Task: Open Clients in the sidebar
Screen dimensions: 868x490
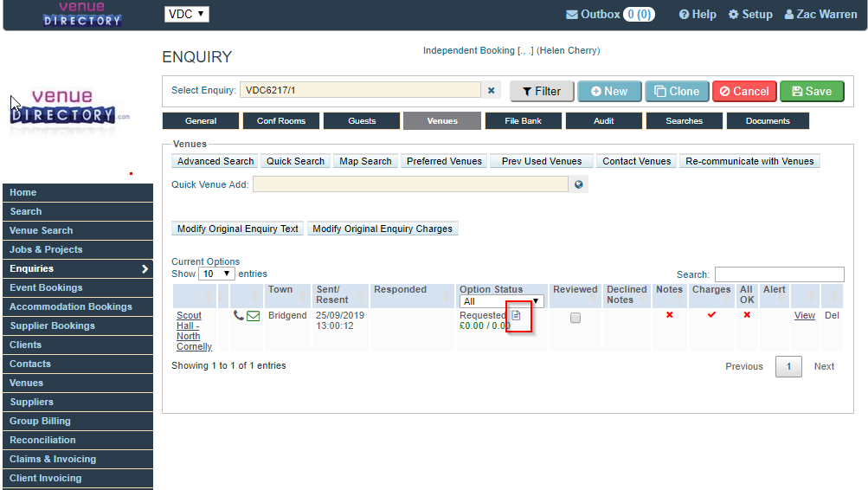Action: pyautogui.click(x=78, y=345)
